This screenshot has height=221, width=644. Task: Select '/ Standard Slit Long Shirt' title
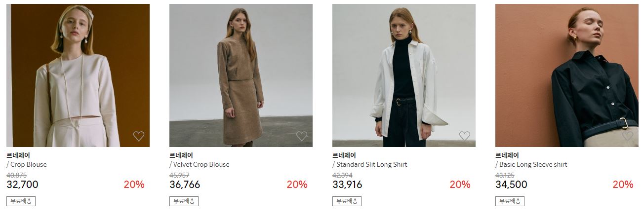tap(370, 165)
